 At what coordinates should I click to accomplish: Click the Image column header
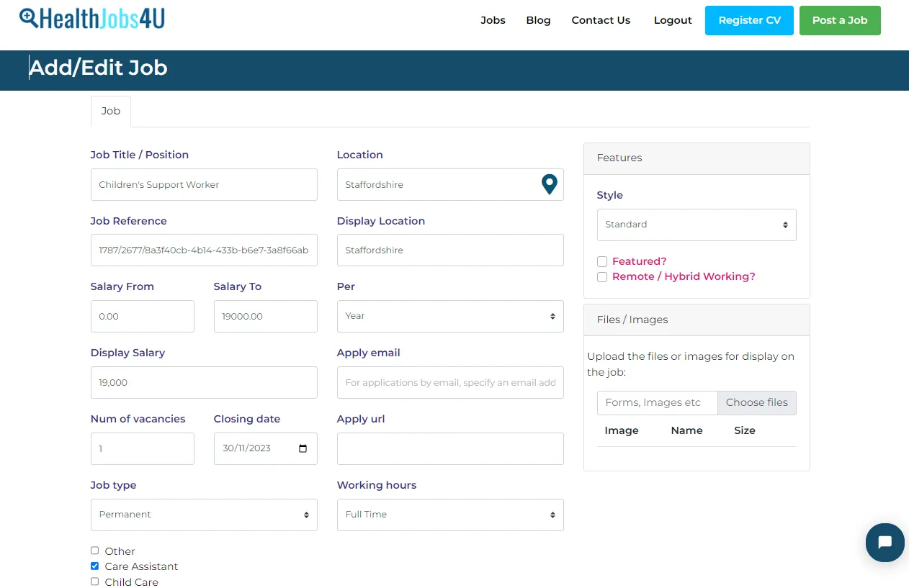coord(622,430)
